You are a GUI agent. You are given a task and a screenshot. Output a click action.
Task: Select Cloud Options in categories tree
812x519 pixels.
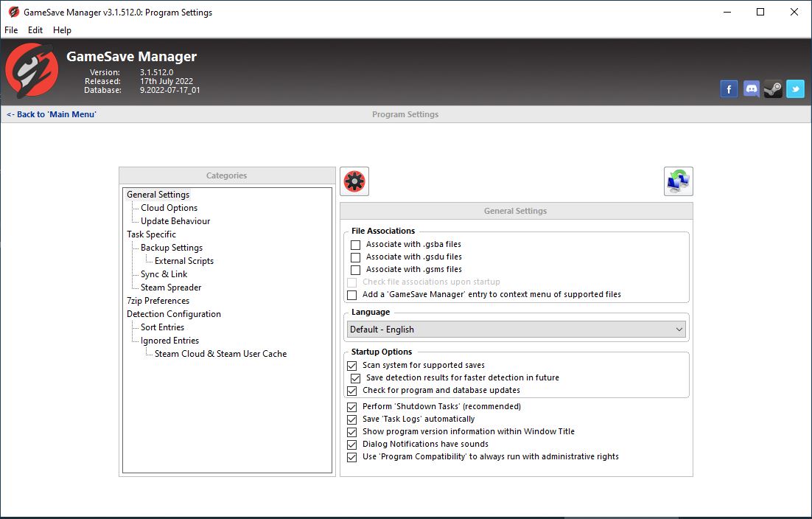pyautogui.click(x=169, y=208)
